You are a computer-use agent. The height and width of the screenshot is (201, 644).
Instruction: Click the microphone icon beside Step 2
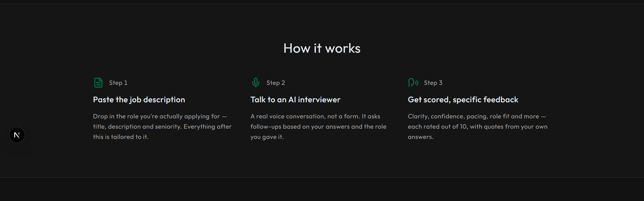(256, 83)
